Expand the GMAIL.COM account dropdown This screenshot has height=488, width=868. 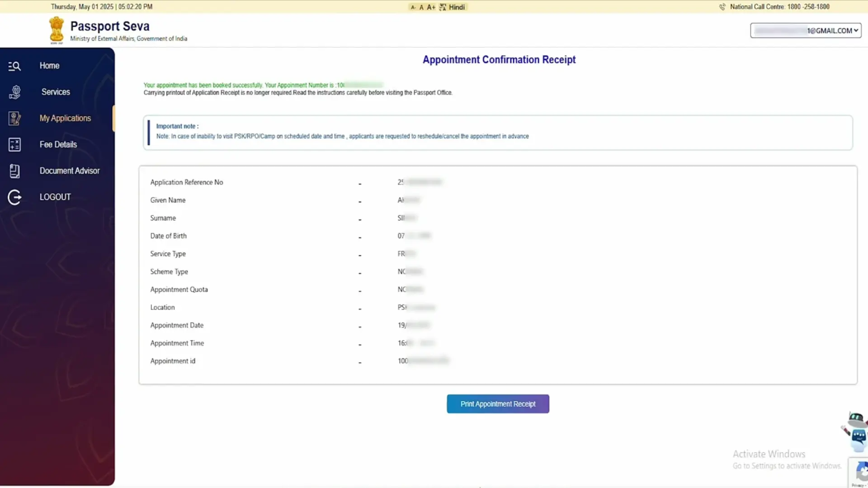pyautogui.click(x=806, y=31)
